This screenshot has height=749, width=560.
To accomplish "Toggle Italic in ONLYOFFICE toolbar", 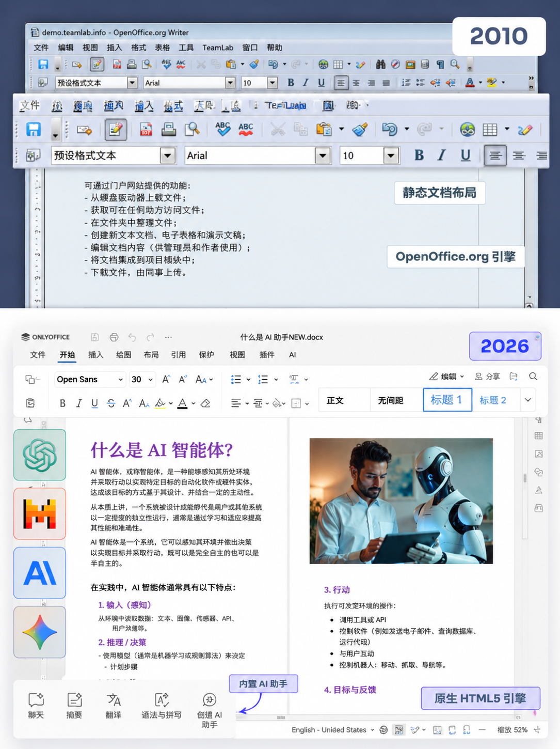I will (78, 403).
